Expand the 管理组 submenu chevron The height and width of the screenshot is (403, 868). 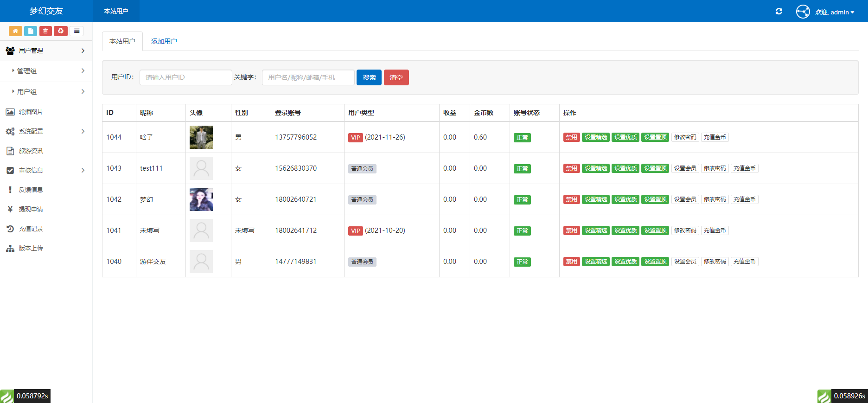[x=83, y=70]
